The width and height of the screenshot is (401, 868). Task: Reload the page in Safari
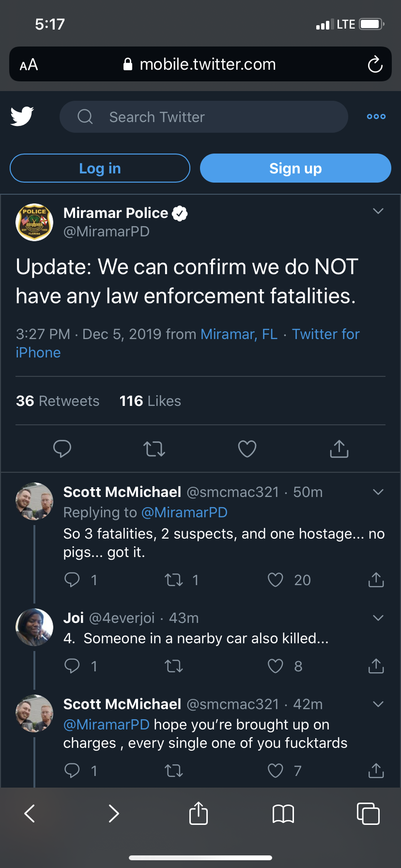375,64
